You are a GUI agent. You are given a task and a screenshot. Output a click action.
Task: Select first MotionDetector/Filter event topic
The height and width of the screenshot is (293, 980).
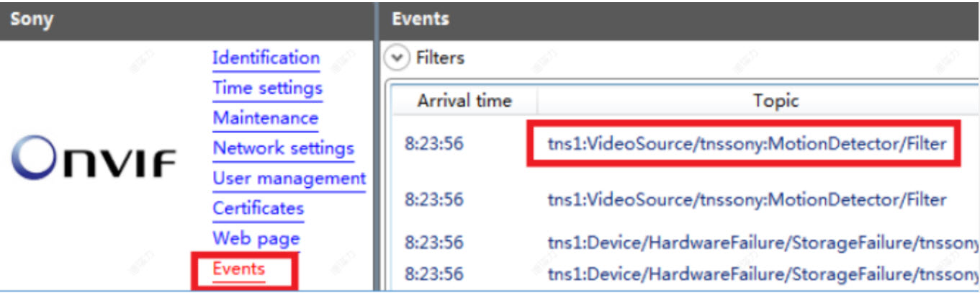(x=746, y=144)
